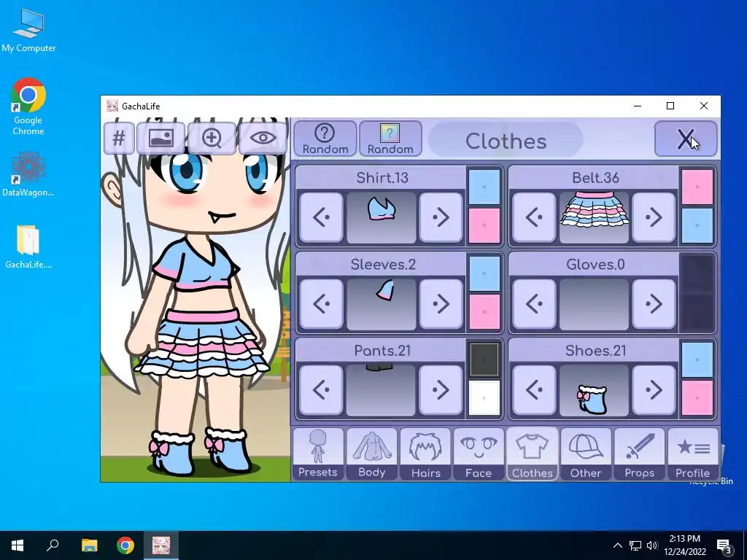Close the Clothes panel with X

click(686, 139)
